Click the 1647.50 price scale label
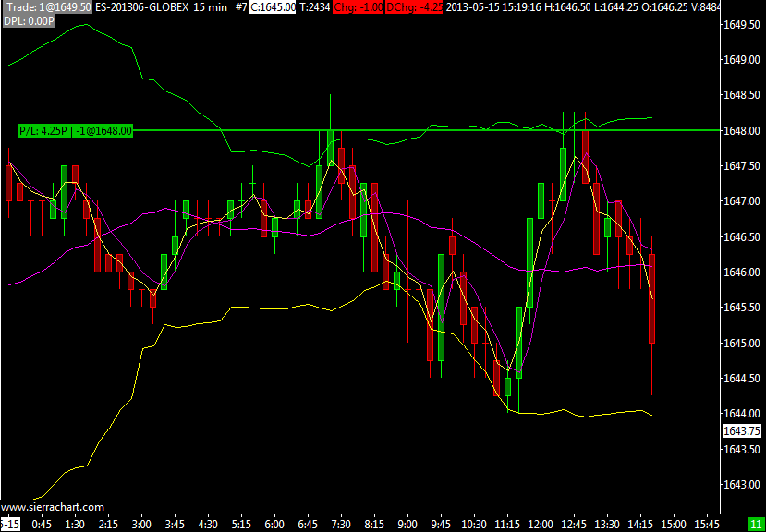 tap(743, 166)
